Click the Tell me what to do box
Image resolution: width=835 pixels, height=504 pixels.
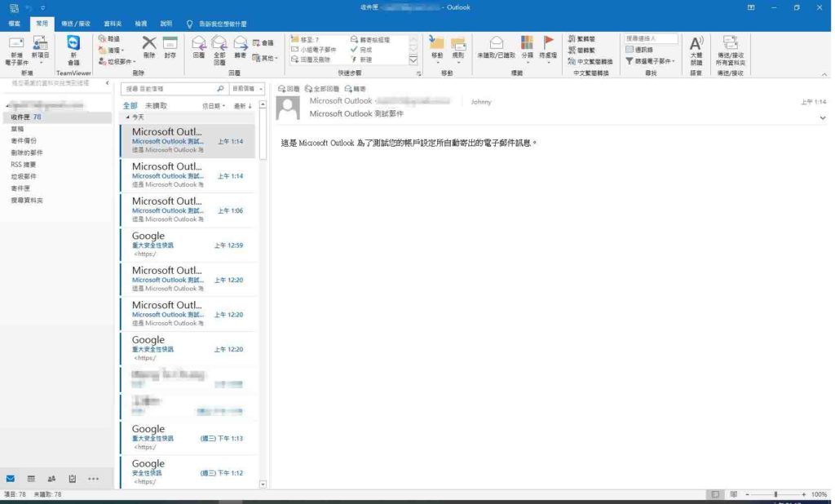[x=217, y=24]
